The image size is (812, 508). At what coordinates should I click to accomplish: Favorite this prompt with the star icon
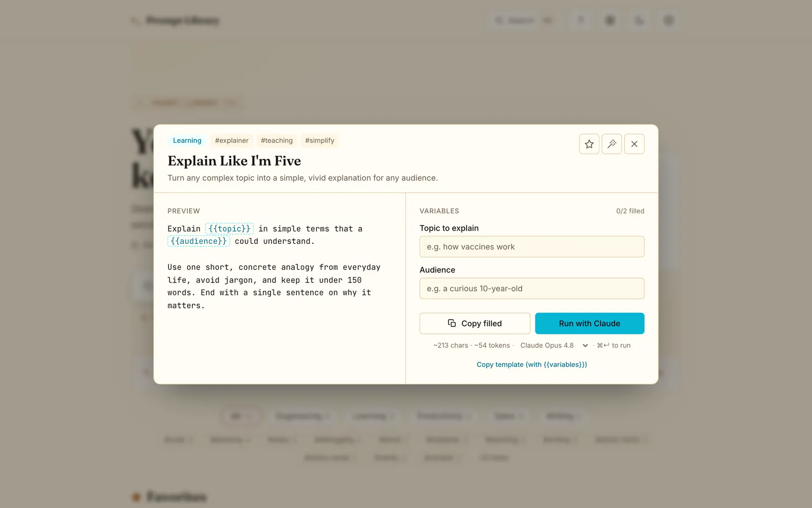point(589,144)
